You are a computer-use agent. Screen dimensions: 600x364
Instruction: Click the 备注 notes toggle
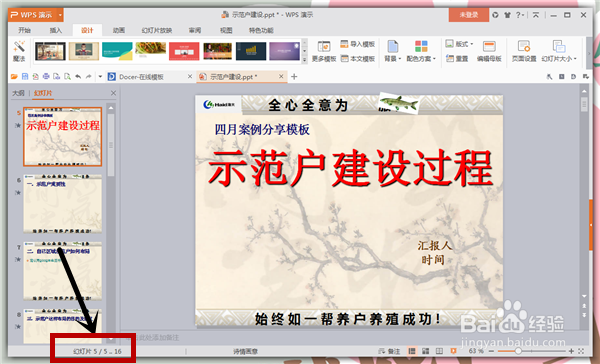[x=390, y=351]
